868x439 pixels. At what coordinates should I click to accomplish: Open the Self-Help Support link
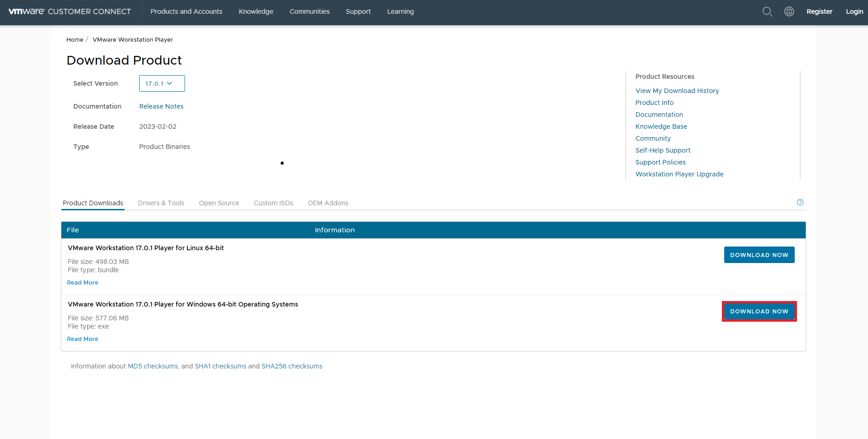(663, 150)
